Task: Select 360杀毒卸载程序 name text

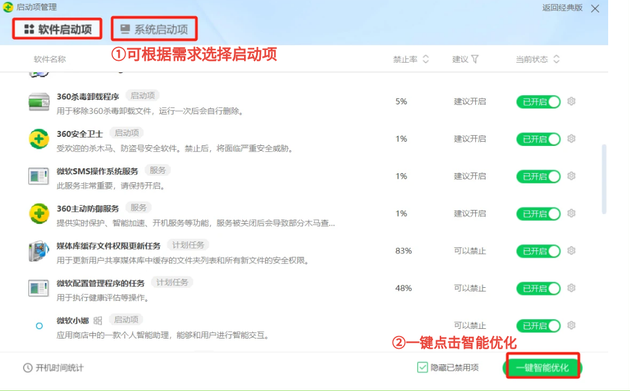Action: coord(88,97)
